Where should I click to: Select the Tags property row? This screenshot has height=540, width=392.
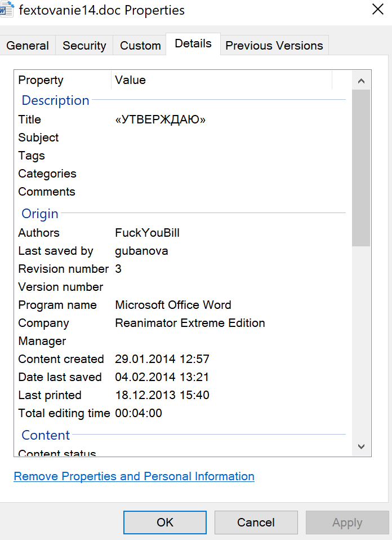[32, 156]
